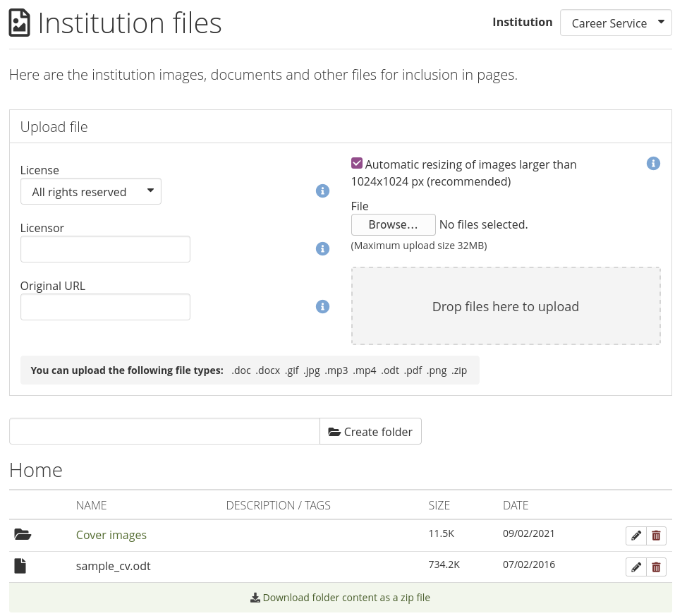Download folder content as a zip file

340,598
